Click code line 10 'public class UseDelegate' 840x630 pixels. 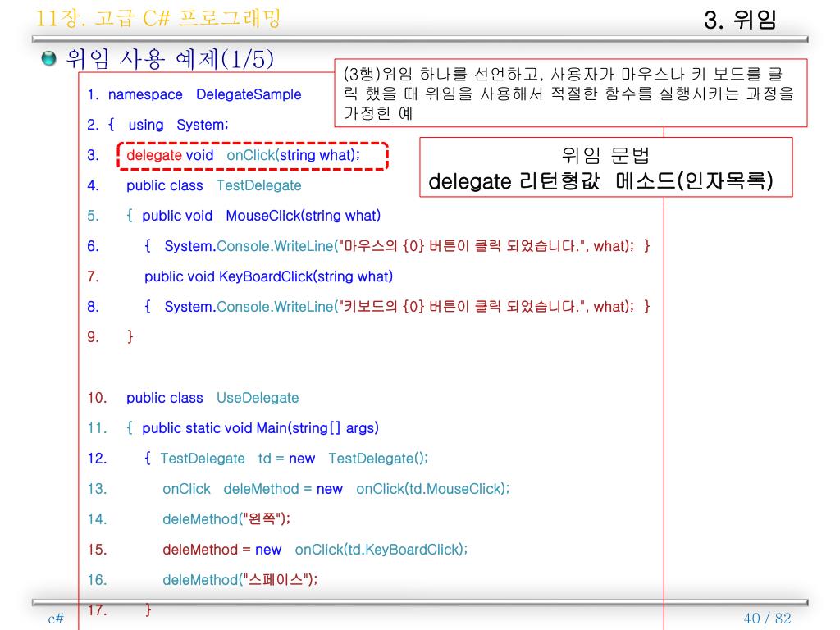pyautogui.click(x=212, y=398)
